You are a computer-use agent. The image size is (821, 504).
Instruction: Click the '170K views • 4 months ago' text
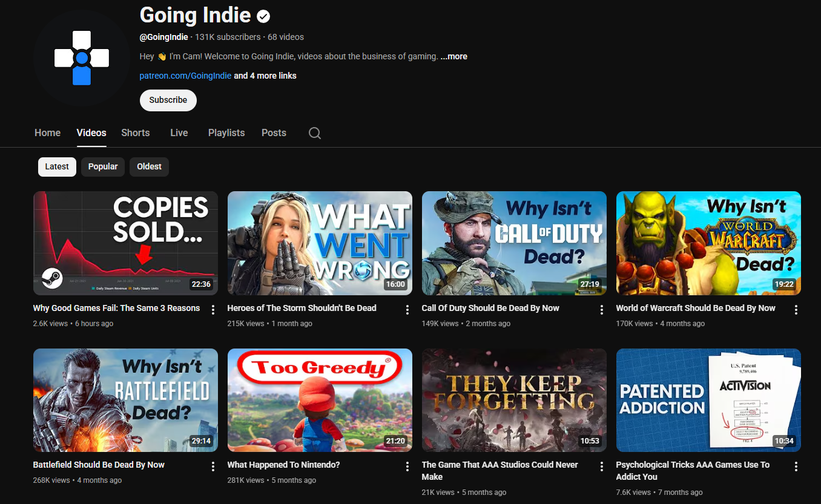(x=661, y=324)
